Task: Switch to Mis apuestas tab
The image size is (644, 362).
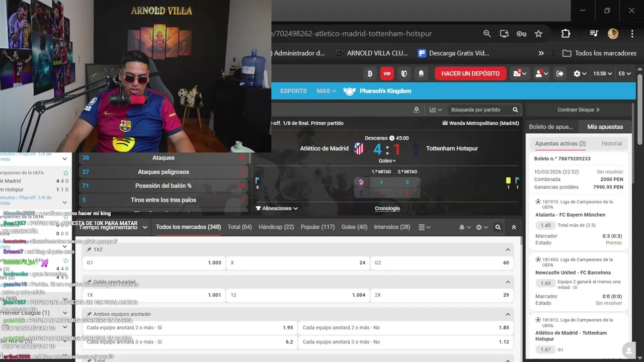Action: pyautogui.click(x=605, y=127)
